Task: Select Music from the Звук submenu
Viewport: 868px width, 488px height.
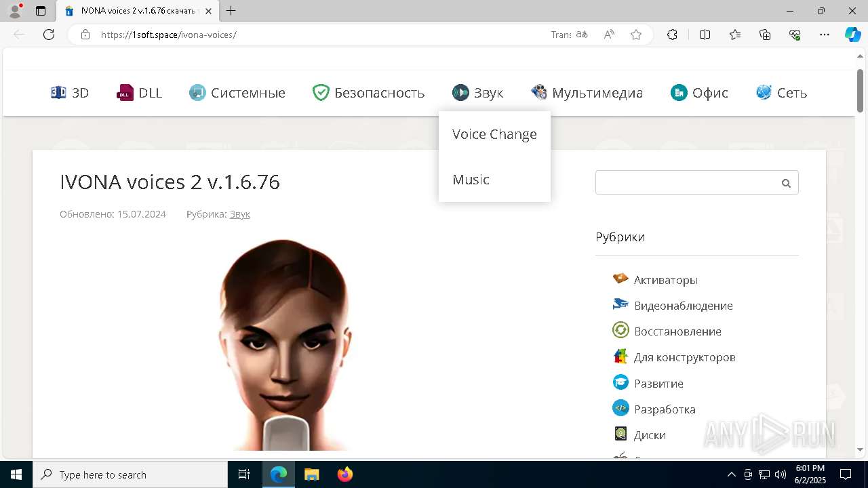Action: coord(471,180)
